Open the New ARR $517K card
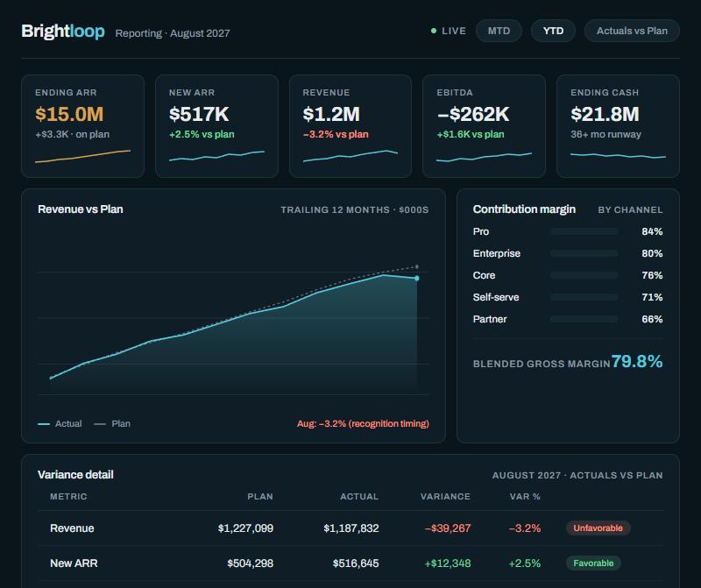This screenshot has height=588, width=701. point(216,126)
